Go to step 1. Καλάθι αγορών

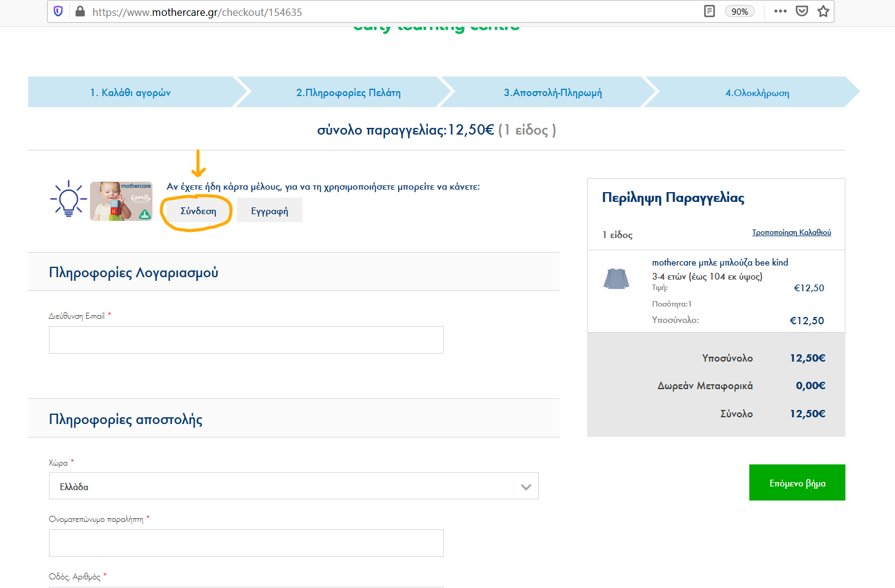pos(130,92)
